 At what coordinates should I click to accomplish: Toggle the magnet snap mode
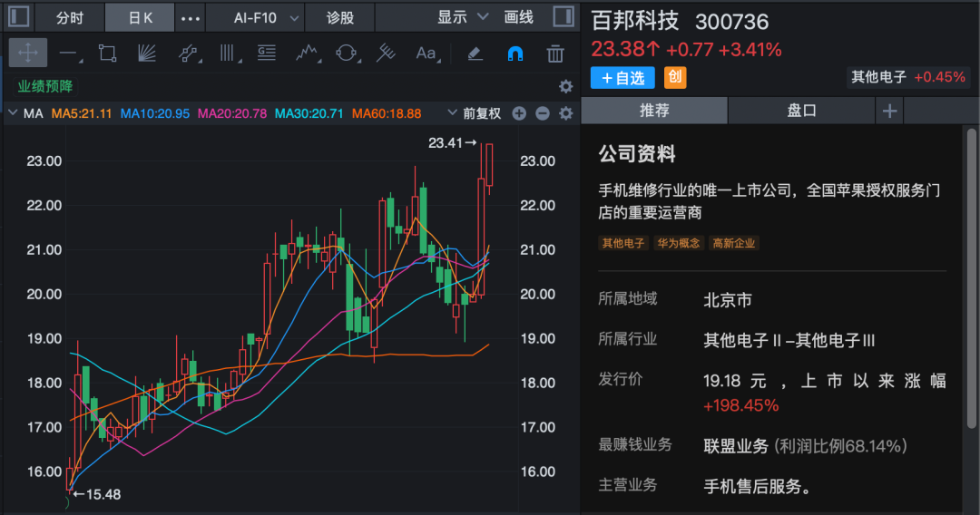pyautogui.click(x=514, y=53)
